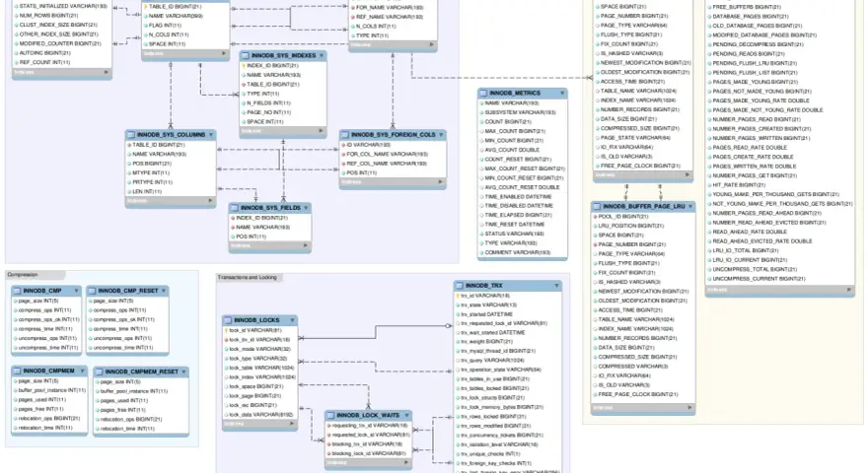Screen dimensions: 868x473
Task: Click the INNODB_CMP_RESET table icon
Action: click(x=92, y=291)
